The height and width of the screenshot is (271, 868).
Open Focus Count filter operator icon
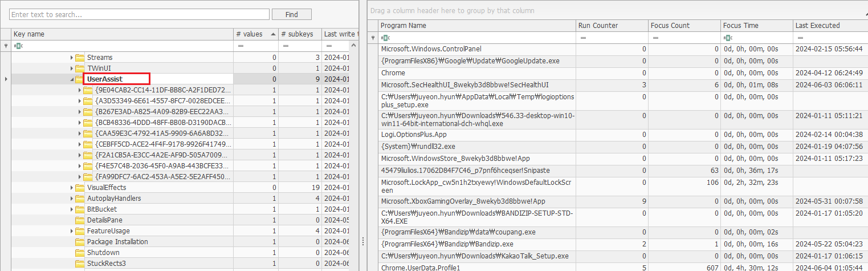(655, 38)
